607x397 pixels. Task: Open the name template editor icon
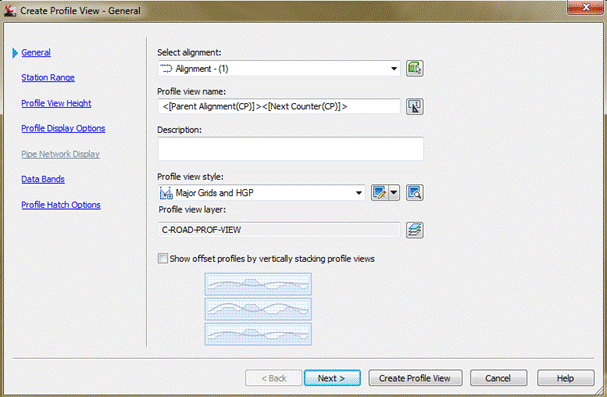(x=414, y=106)
